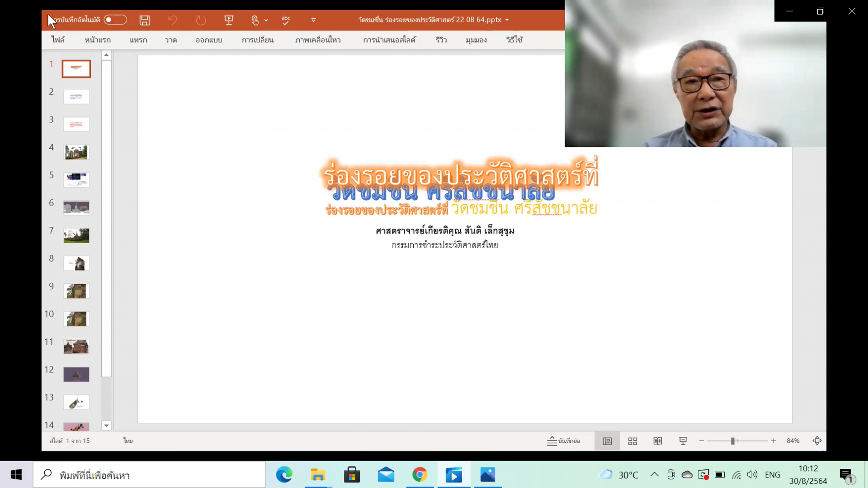Viewport: 868px width, 488px height.
Task: Click the Undo arrow icon
Action: click(x=172, y=20)
